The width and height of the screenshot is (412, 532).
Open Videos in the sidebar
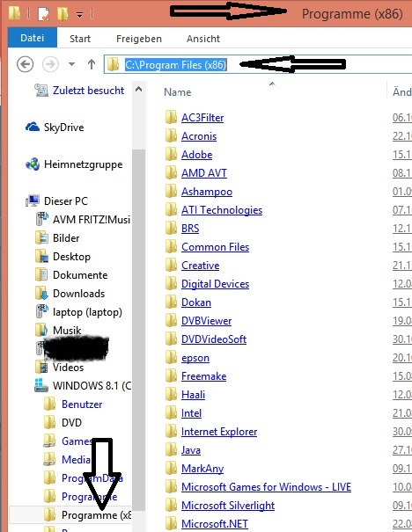pyautogui.click(x=68, y=367)
